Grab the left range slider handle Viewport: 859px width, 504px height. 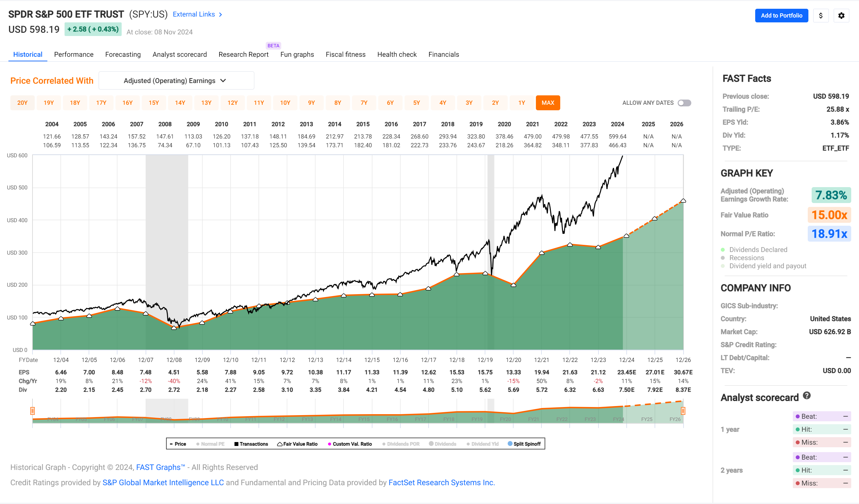click(x=33, y=411)
